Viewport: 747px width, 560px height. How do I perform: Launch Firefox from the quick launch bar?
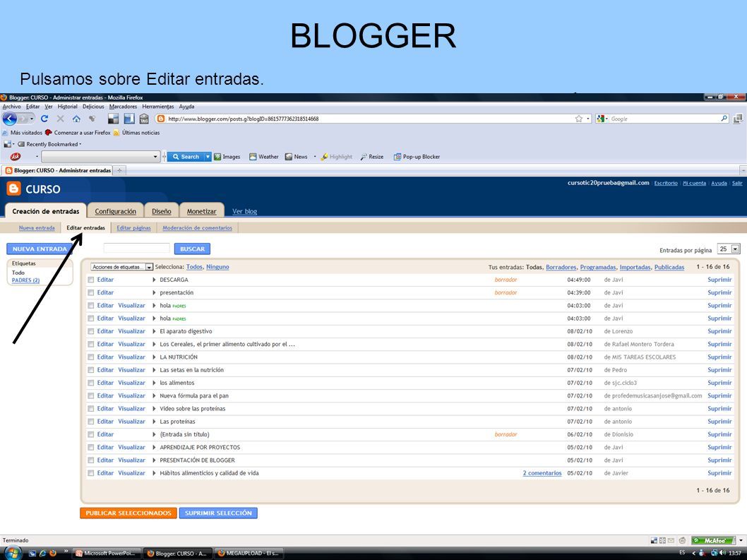(52, 554)
